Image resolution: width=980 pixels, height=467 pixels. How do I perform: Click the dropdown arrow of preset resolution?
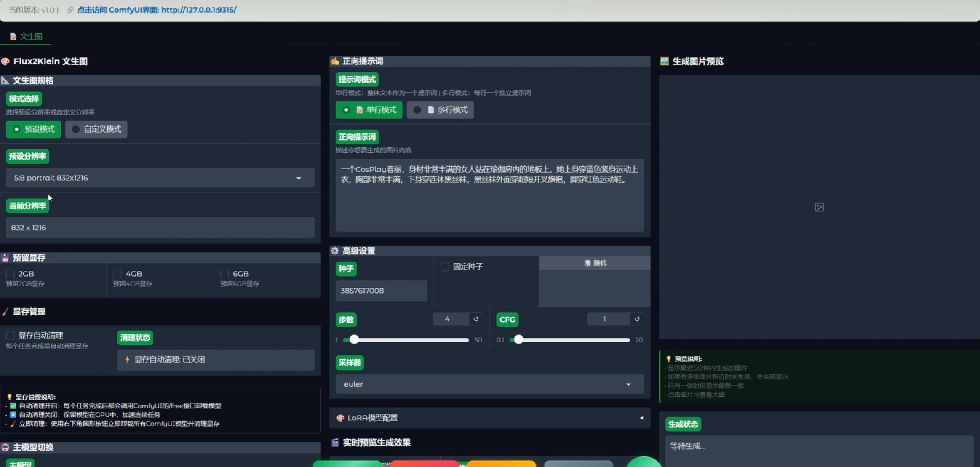299,178
